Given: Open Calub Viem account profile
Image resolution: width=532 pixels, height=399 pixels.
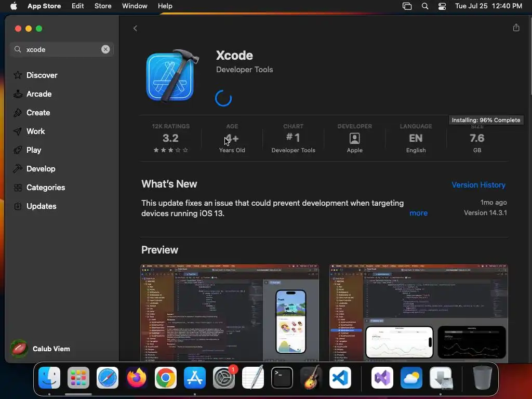Looking at the screenshot, I should [41, 349].
